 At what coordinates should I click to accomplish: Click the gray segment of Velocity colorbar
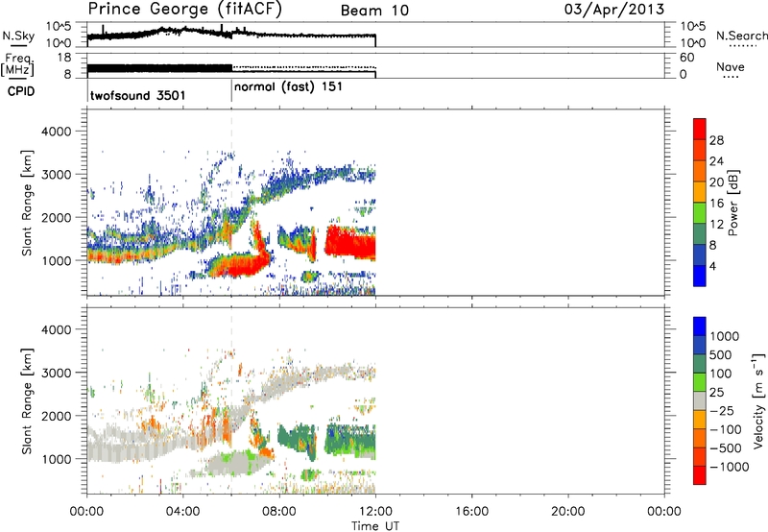[x=700, y=400]
